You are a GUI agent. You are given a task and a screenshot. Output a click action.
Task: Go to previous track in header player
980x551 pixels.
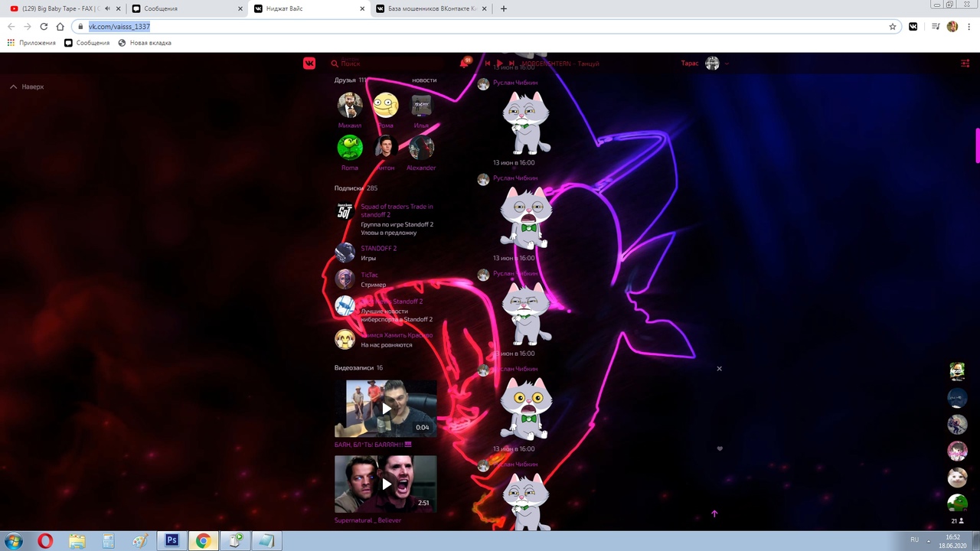point(488,64)
